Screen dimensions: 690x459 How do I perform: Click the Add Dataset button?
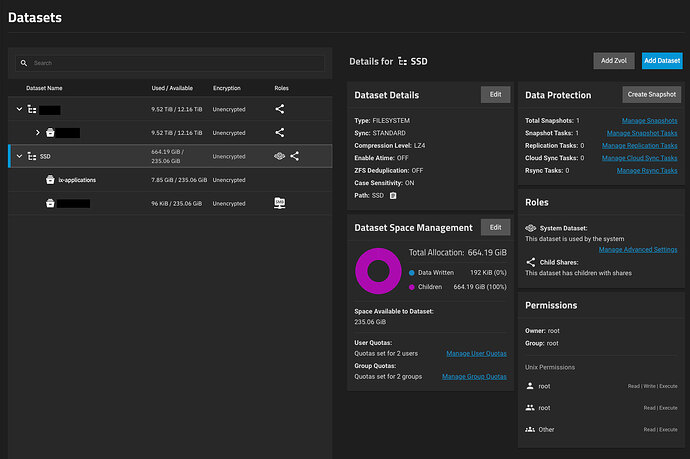[x=662, y=61]
